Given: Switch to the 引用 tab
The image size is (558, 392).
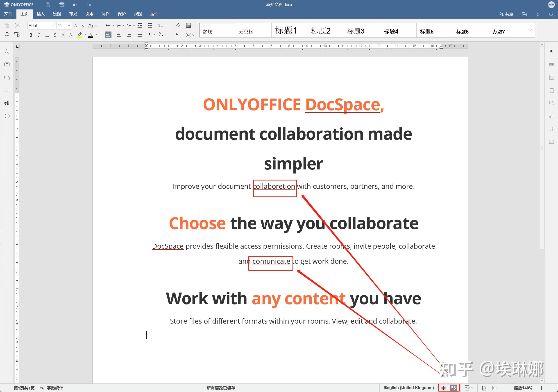Looking at the screenshot, I should click(89, 14).
